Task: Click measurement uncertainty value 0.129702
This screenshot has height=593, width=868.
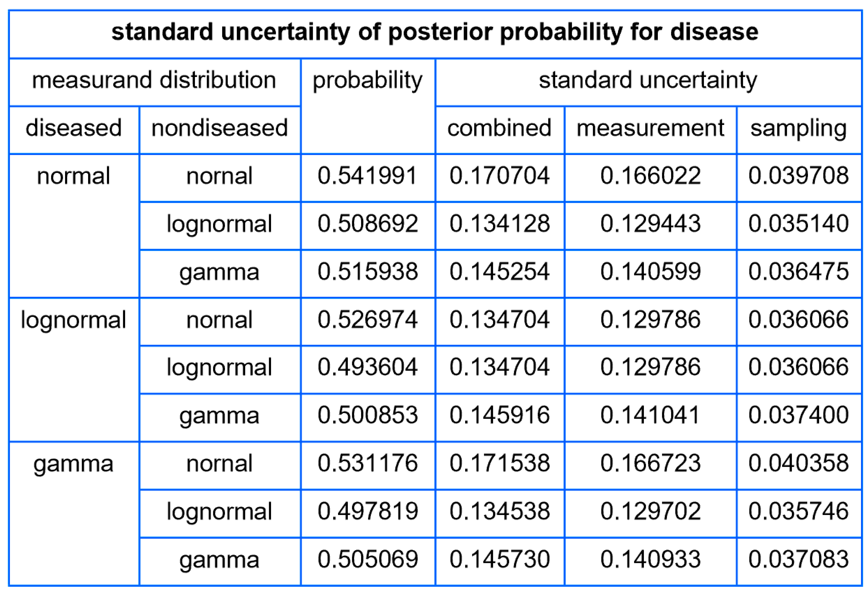Action: coord(650,511)
